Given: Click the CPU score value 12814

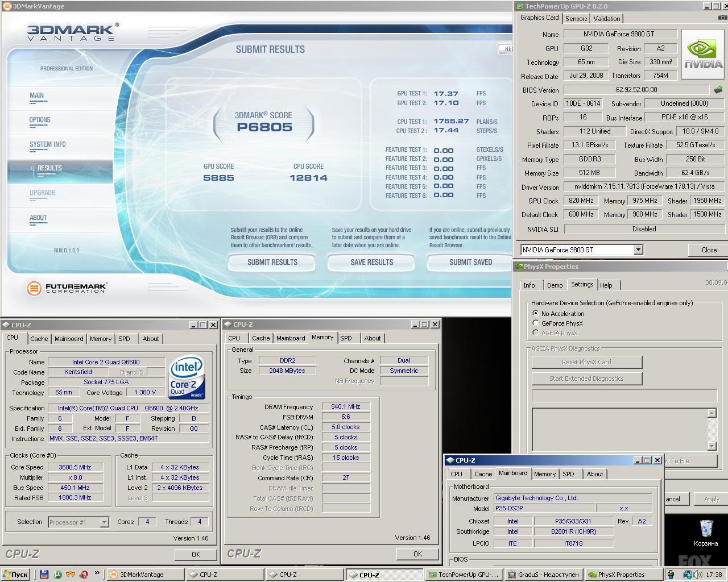Looking at the screenshot, I should click(309, 178).
